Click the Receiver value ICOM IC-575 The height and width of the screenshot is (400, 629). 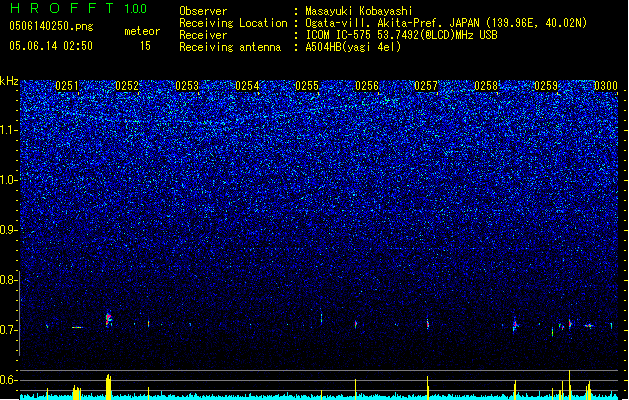coord(339,35)
